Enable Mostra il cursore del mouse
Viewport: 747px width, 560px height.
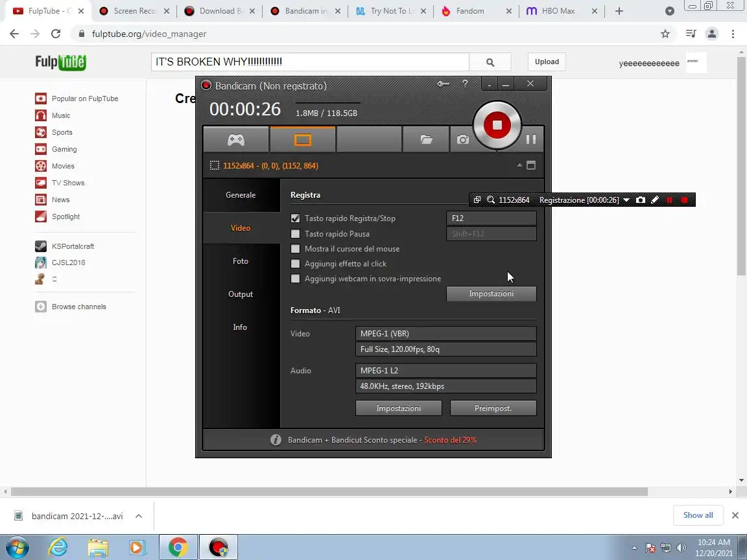click(x=296, y=249)
